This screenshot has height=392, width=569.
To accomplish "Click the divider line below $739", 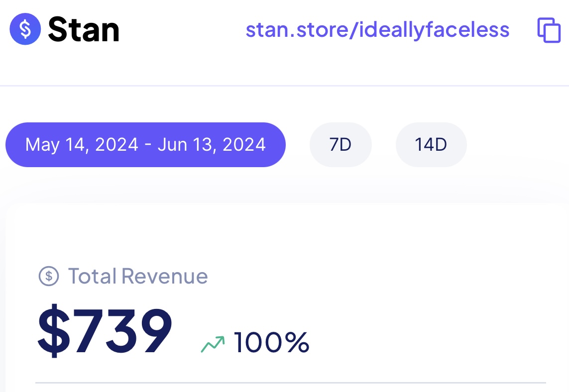I will point(291,383).
